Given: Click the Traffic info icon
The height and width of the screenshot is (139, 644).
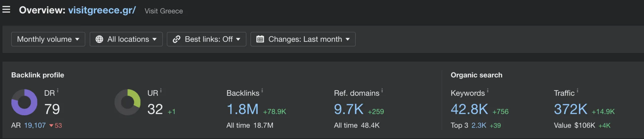Looking at the screenshot, I should pyautogui.click(x=577, y=90).
